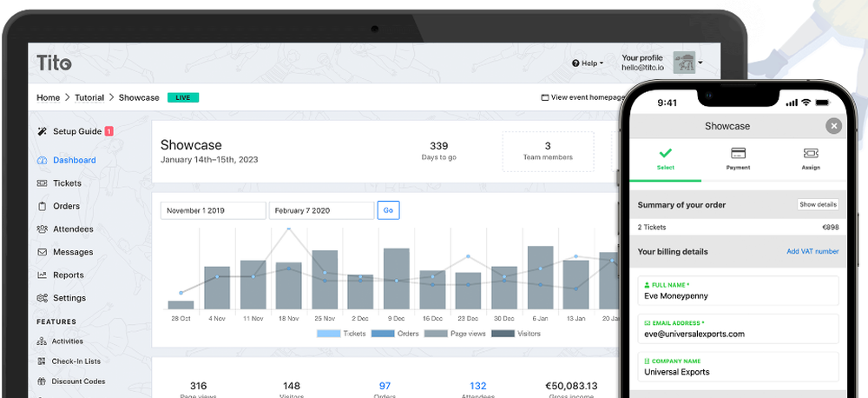The image size is (868, 398).
Task: Click the Go button
Action: (388, 210)
